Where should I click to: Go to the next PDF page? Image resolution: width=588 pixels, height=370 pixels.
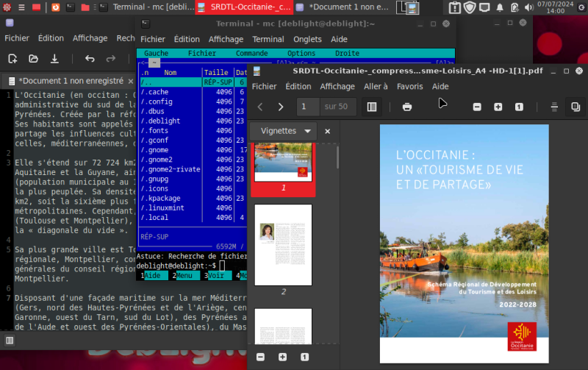pos(280,107)
